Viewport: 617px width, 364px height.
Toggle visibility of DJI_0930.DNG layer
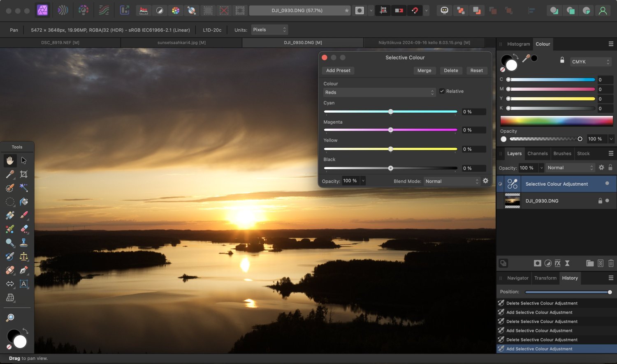click(607, 201)
